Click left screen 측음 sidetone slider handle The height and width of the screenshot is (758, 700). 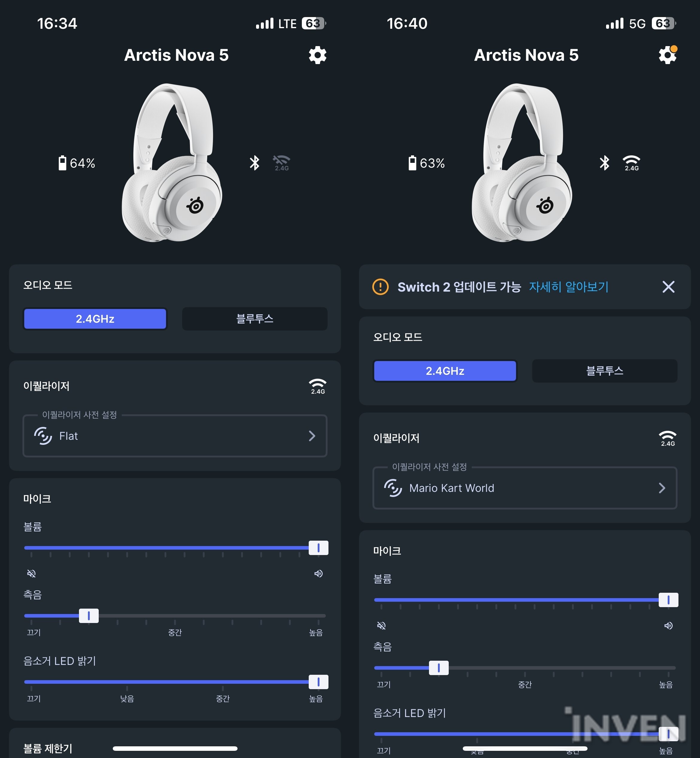click(89, 616)
